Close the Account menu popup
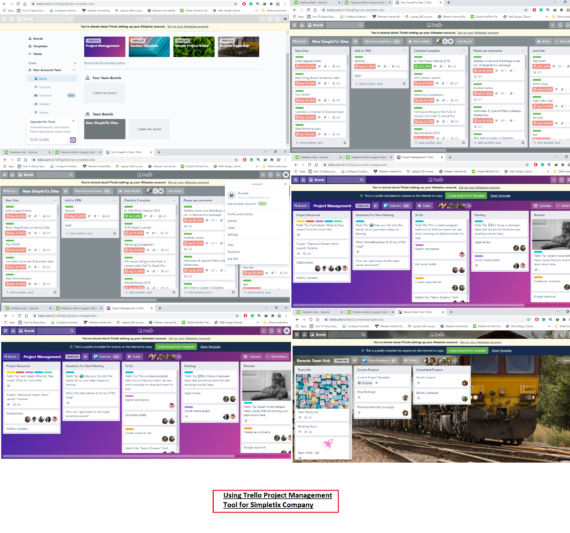This screenshot has height=533, width=570. [x=285, y=184]
